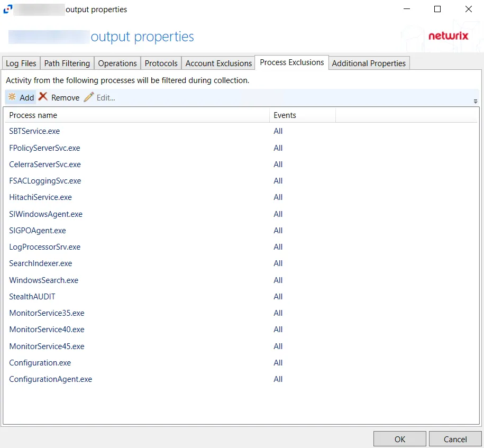Viewport: 484px width, 448px height.
Task: Select the Process Exclusions tab
Action: pyautogui.click(x=291, y=62)
